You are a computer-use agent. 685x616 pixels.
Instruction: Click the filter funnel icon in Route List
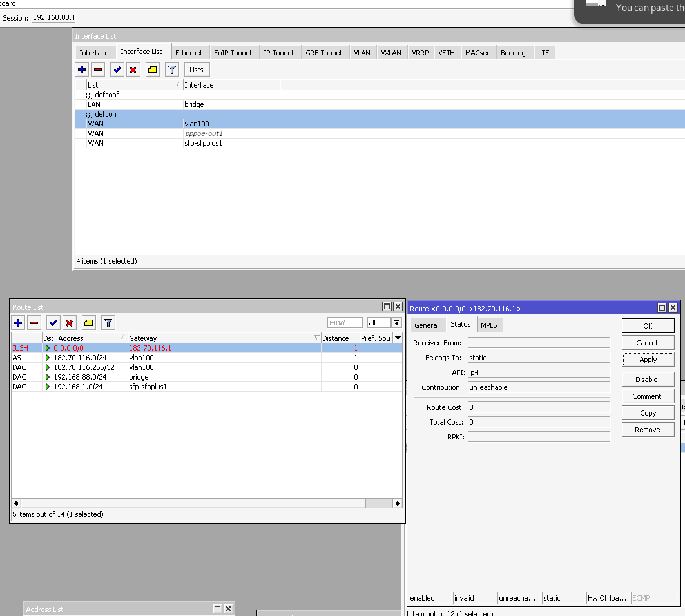[x=108, y=323]
